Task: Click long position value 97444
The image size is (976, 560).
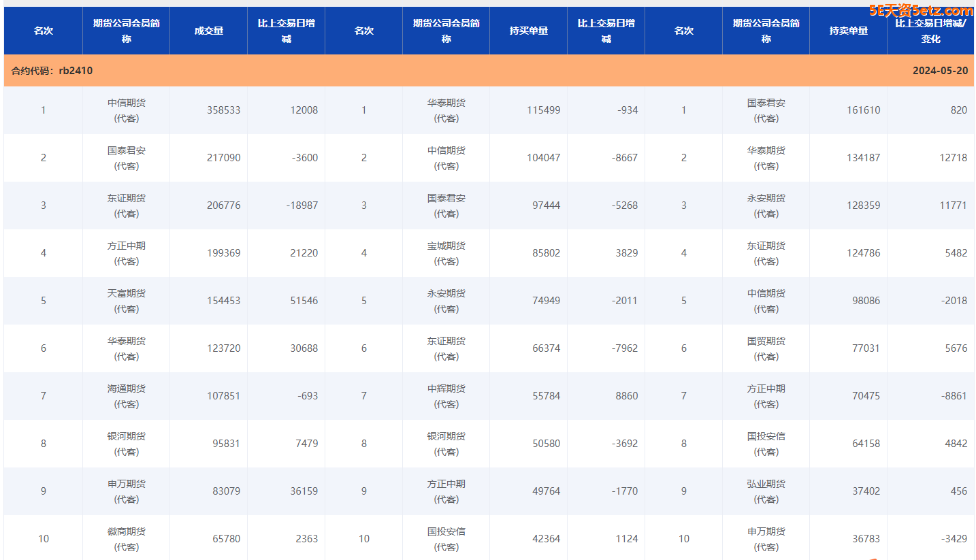Action: coord(547,205)
